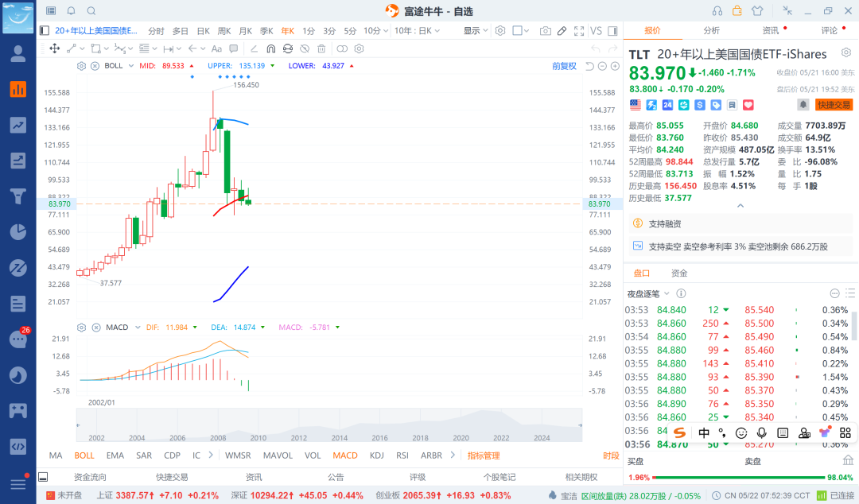The height and width of the screenshot is (504, 859).
Task: Expand the BOLL indicator dropdown arrow
Action: (131, 66)
